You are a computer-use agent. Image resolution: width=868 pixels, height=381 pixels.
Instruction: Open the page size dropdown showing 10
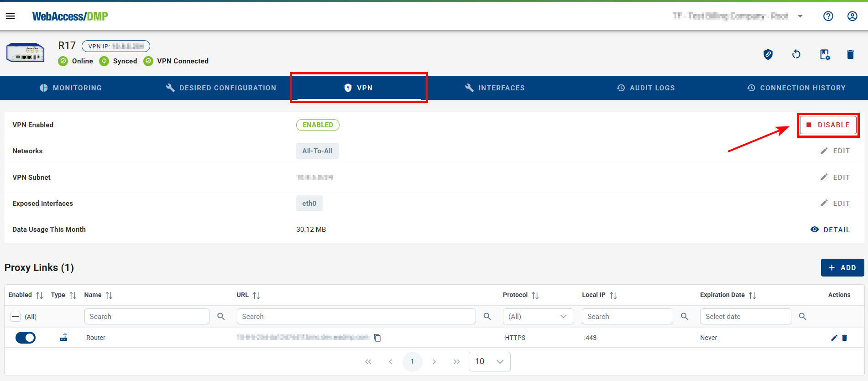click(x=489, y=361)
